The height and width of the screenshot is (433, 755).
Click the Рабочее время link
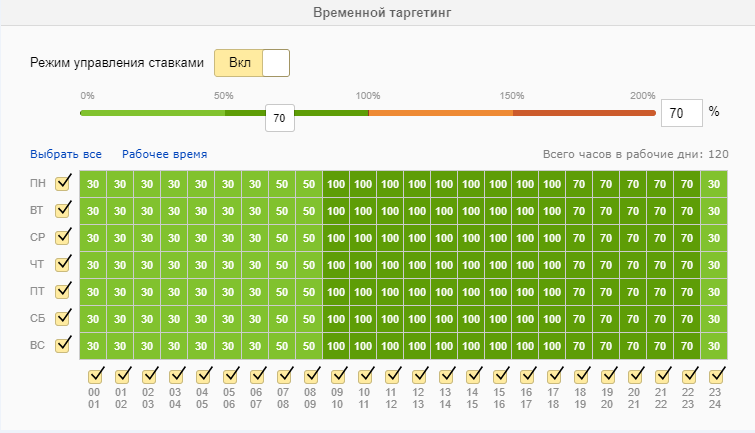[165, 154]
